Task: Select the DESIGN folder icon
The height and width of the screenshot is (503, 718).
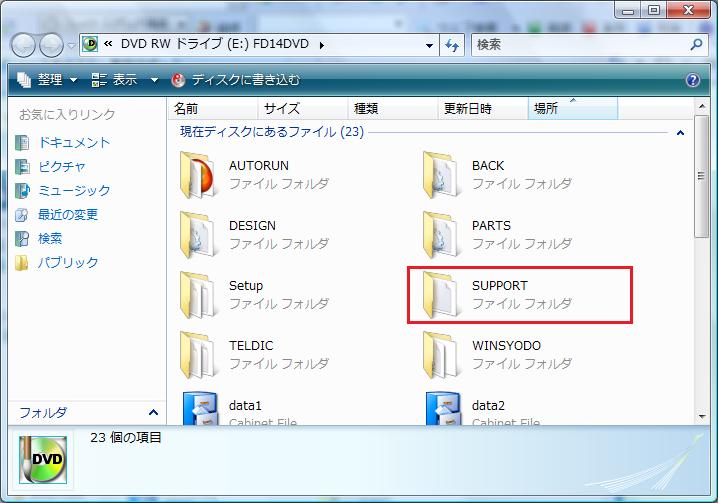Action: [197, 235]
